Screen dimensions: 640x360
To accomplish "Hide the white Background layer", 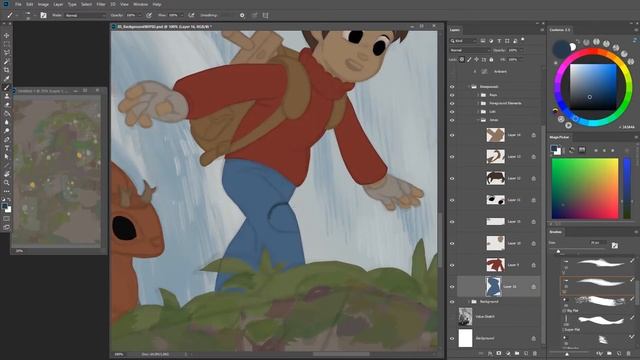I will click(x=452, y=338).
